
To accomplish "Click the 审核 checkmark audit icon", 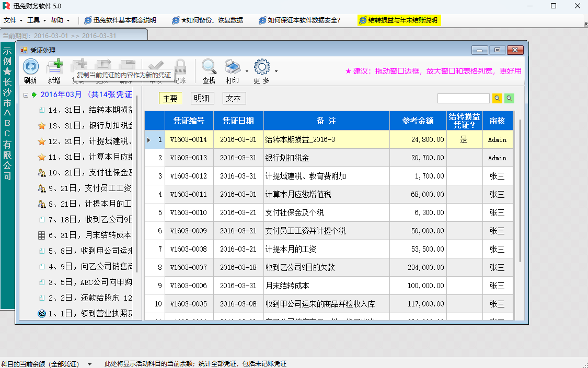I will pyautogui.click(x=155, y=66).
